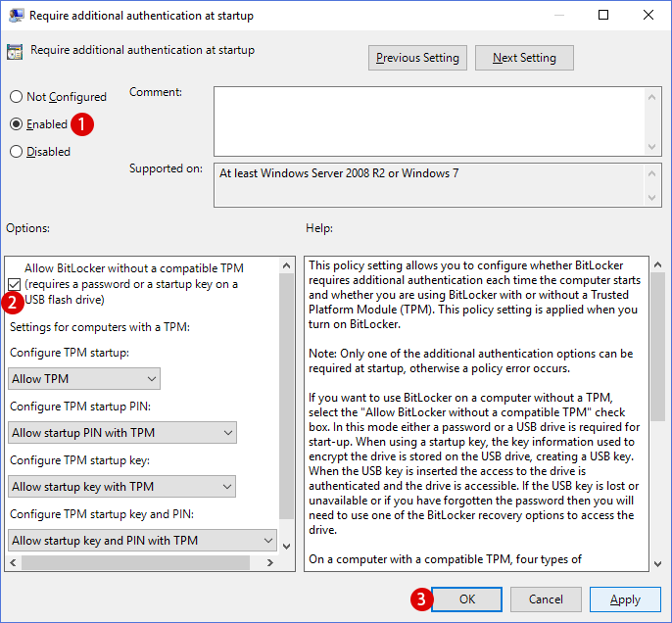Click the Supported on text field
This screenshot has width=672, height=623.
(429, 185)
